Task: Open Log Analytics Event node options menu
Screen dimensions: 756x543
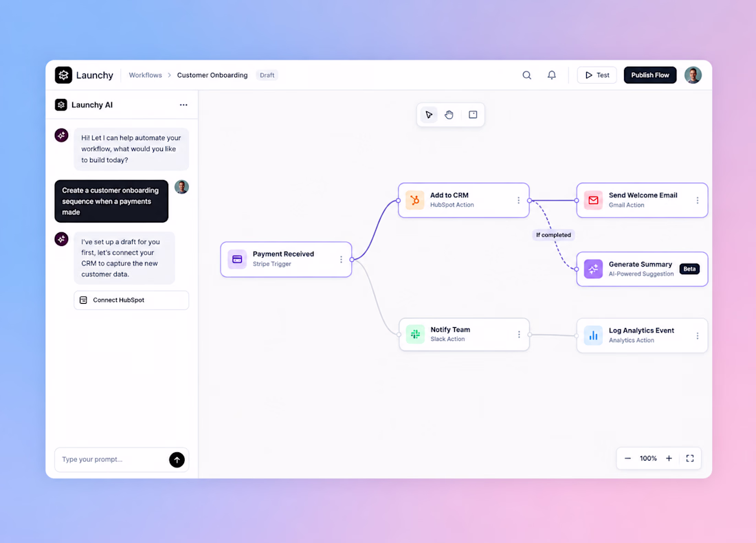Action: point(697,335)
